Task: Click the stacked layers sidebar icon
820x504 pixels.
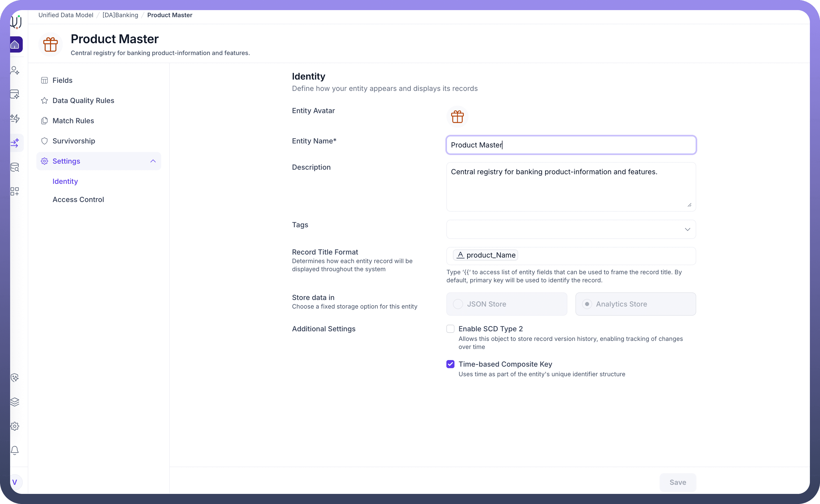Action: [x=15, y=402]
